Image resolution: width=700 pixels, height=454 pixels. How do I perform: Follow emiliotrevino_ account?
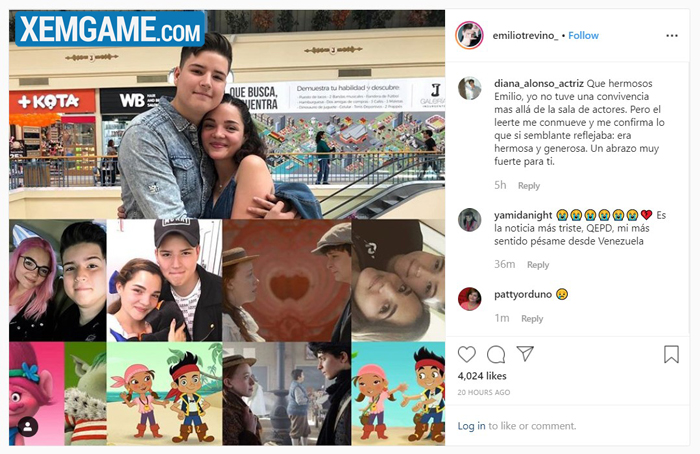coord(583,36)
